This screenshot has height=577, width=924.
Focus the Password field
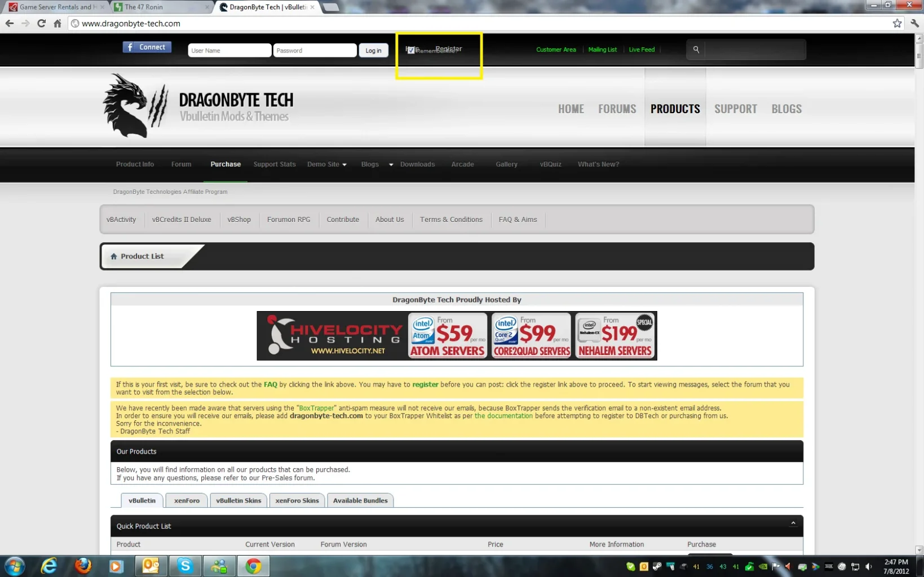[x=315, y=50]
